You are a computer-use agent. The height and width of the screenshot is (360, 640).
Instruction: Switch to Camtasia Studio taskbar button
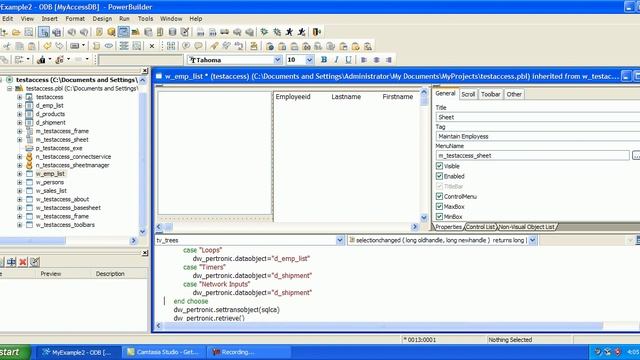[x=164, y=352]
